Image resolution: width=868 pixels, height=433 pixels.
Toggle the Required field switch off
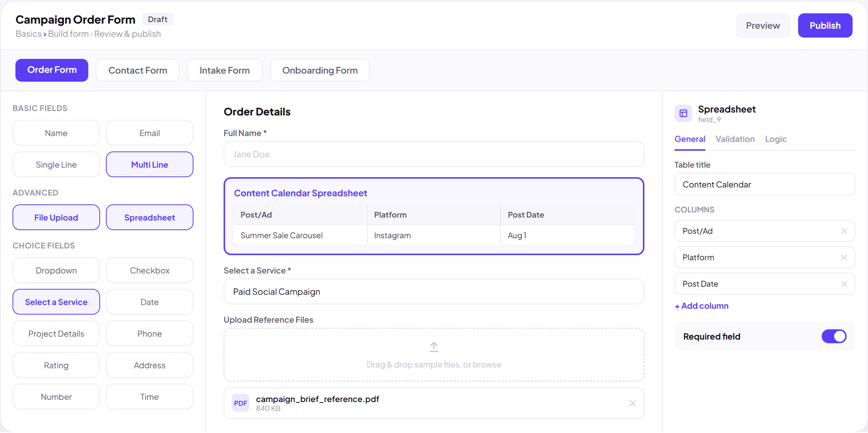[834, 337]
